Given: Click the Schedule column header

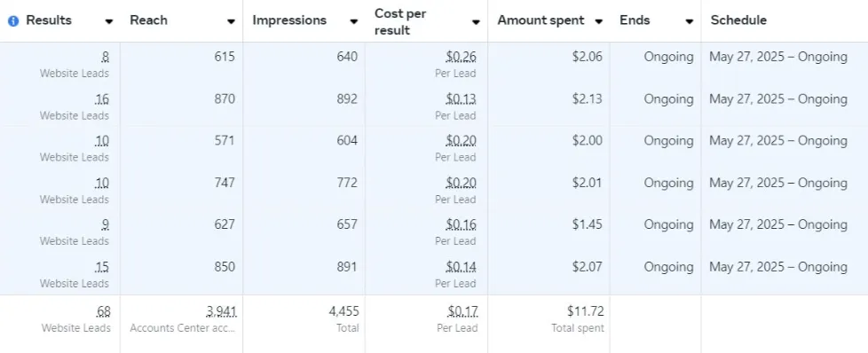Looking at the screenshot, I should 738,20.
